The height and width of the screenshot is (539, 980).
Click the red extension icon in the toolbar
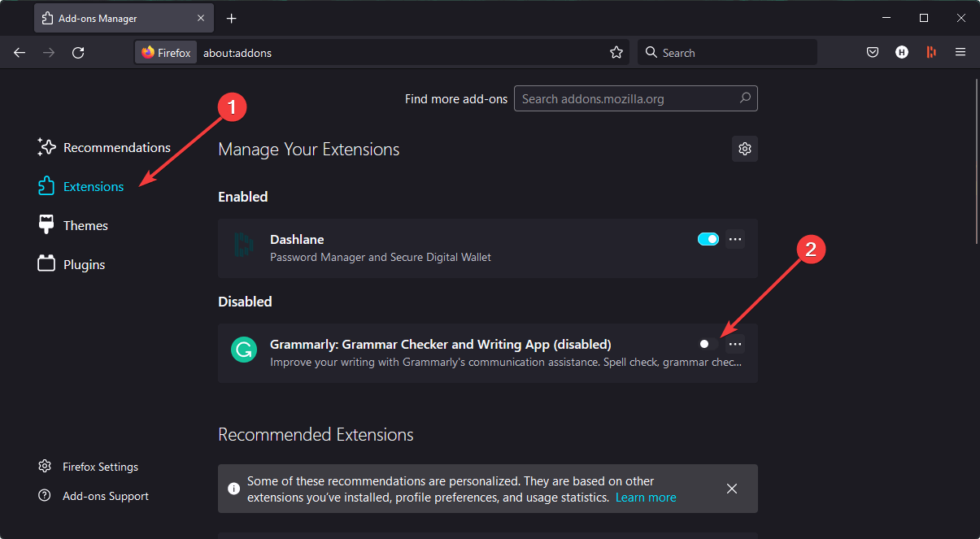click(931, 53)
